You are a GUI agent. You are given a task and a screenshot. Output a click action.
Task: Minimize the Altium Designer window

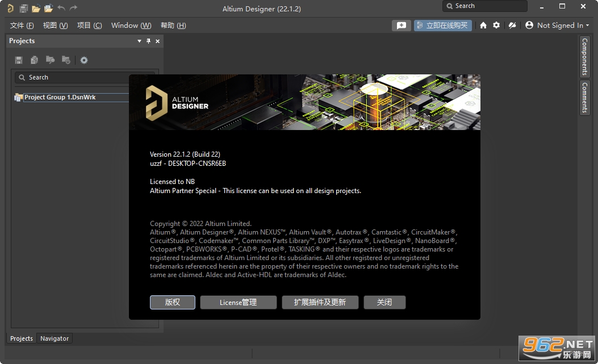[542, 6]
